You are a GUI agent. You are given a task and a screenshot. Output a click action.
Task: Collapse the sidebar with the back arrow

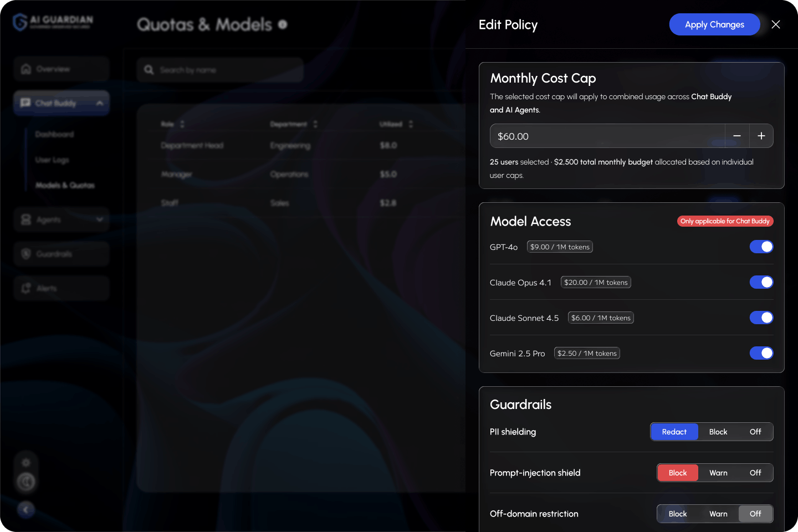(x=26, y=510)
